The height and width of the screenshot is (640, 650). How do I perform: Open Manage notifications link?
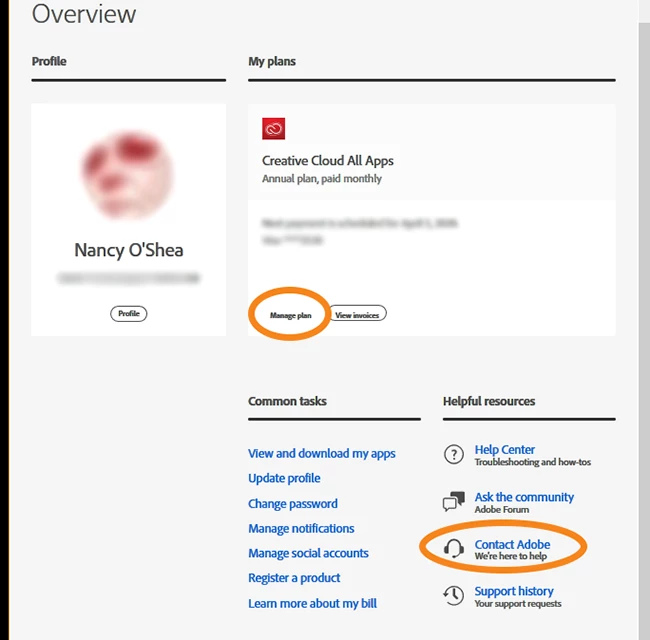301,528
